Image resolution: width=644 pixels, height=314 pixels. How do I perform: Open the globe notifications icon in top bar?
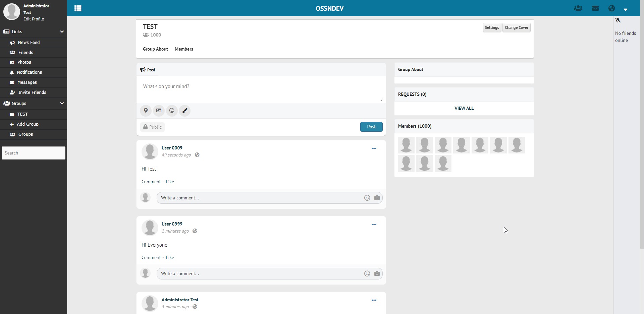coord(611,8)
